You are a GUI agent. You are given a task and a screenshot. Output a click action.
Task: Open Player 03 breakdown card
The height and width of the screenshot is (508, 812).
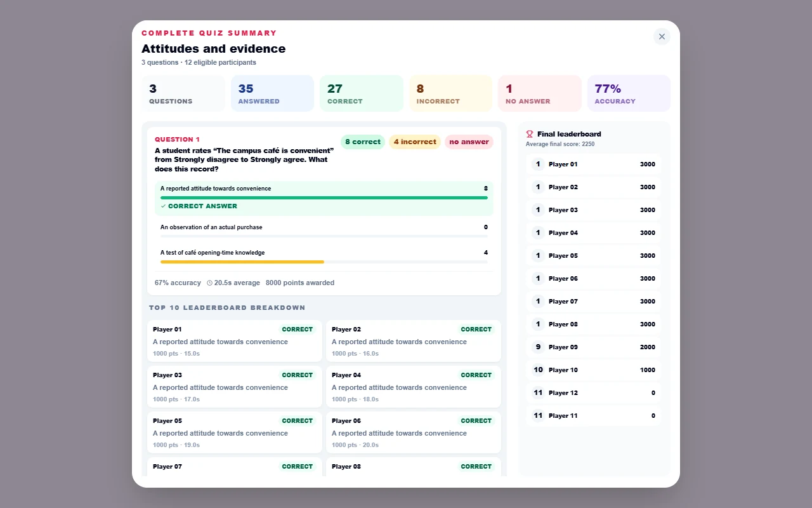(235, 387)
